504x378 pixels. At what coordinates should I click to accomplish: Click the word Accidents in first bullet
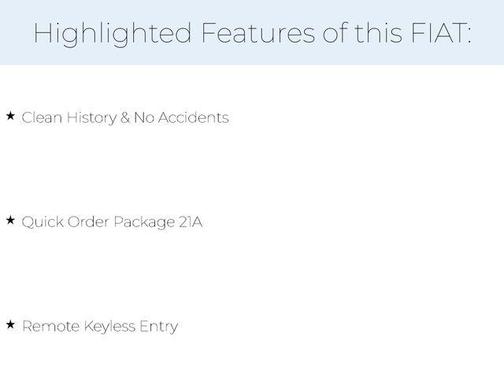click(193, 118)
